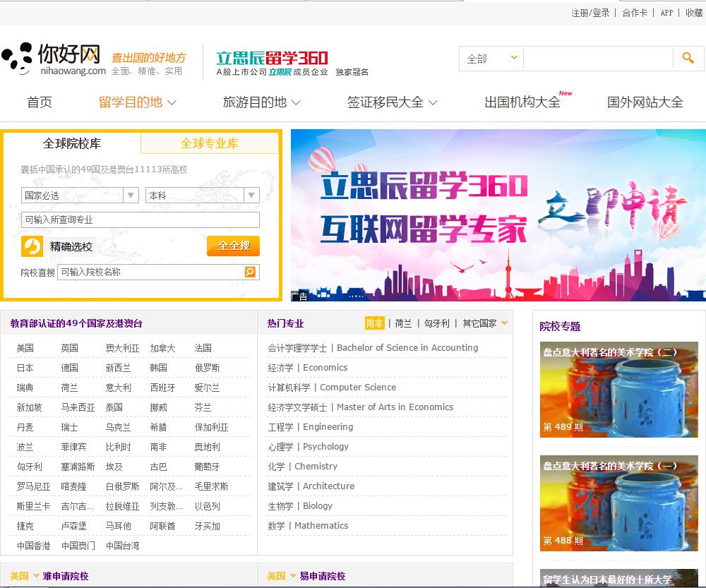Select 匈牙利 tab in 热门专业
The image size is (706, 588).
[x=437, y=323]
